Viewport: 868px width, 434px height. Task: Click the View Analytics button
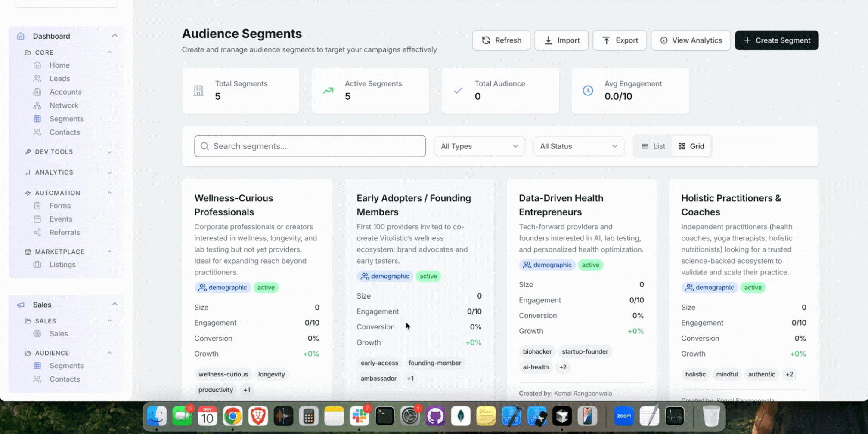point(691,40)
